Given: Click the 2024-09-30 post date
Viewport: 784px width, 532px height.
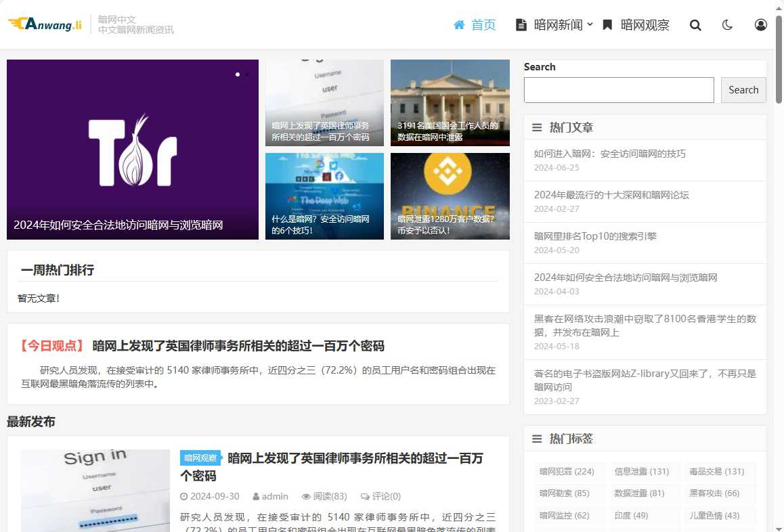Looking at the screenshot, I should click(x=209, y=497).
